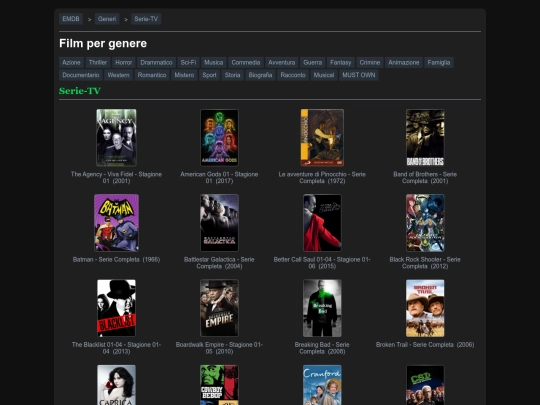Open Better Call Saul poster
The image size is (540, 405).
322,223
